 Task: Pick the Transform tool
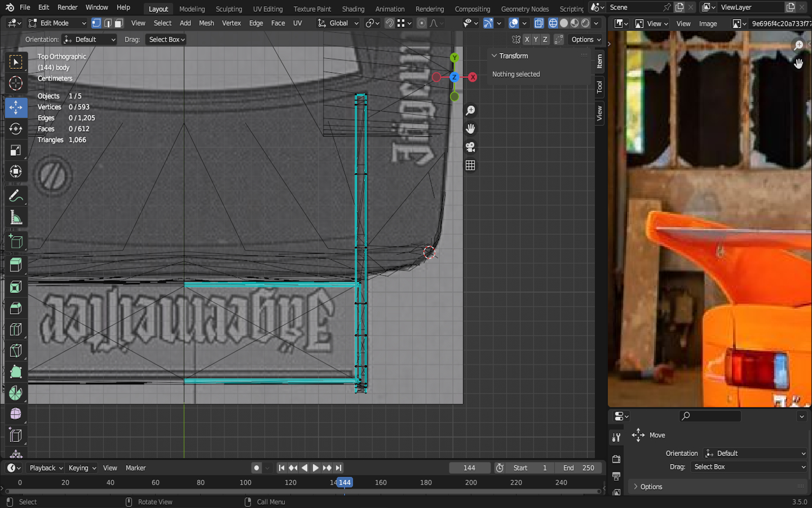click(16, 172)
